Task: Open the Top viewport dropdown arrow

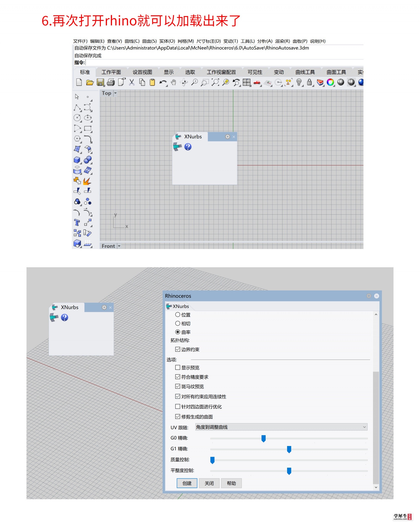Action: [x=115, y=93]
